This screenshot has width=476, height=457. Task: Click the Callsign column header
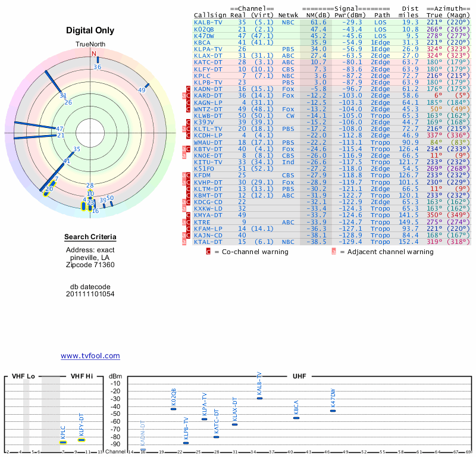pyautogui.click(x=208, y=15)
